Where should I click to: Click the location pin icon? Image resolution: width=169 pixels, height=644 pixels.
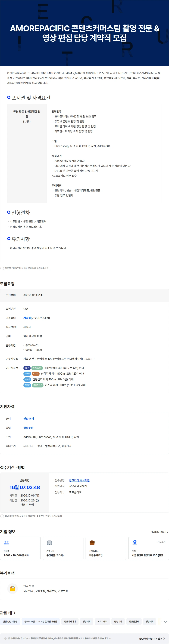coord(135,542)
